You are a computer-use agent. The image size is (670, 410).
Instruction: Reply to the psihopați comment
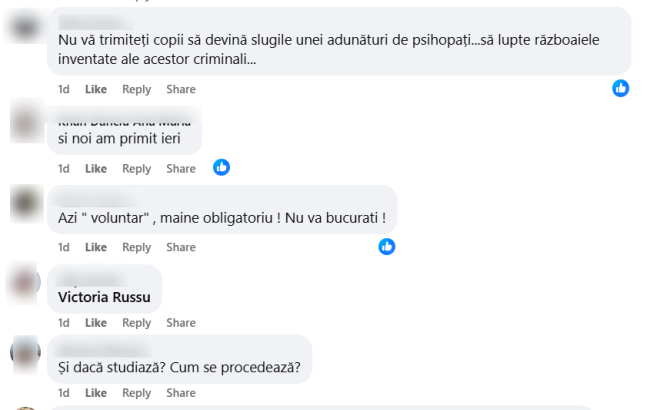(136, 89)
